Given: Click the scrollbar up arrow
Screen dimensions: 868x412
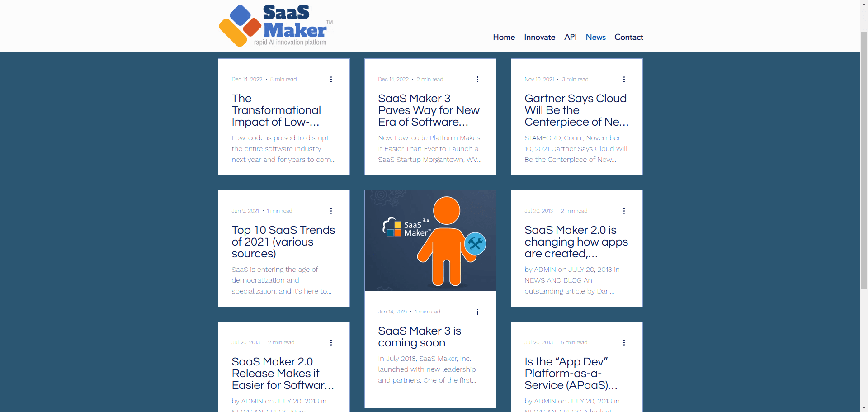Looking at the screenshot, I should (864, 4).
